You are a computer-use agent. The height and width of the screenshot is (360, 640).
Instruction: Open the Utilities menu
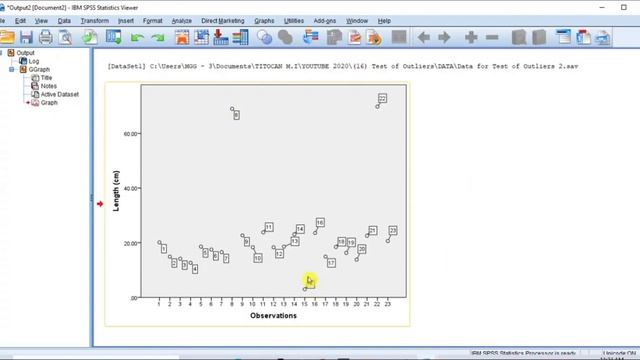294,21
